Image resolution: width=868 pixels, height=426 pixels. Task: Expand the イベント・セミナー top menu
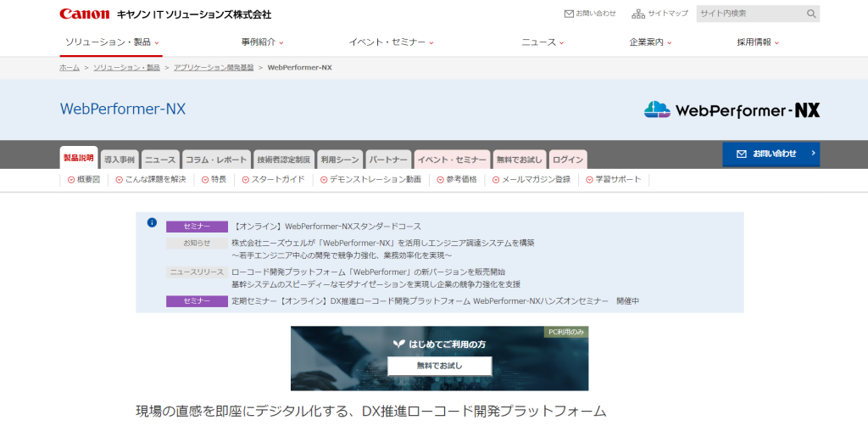point(391,42)
